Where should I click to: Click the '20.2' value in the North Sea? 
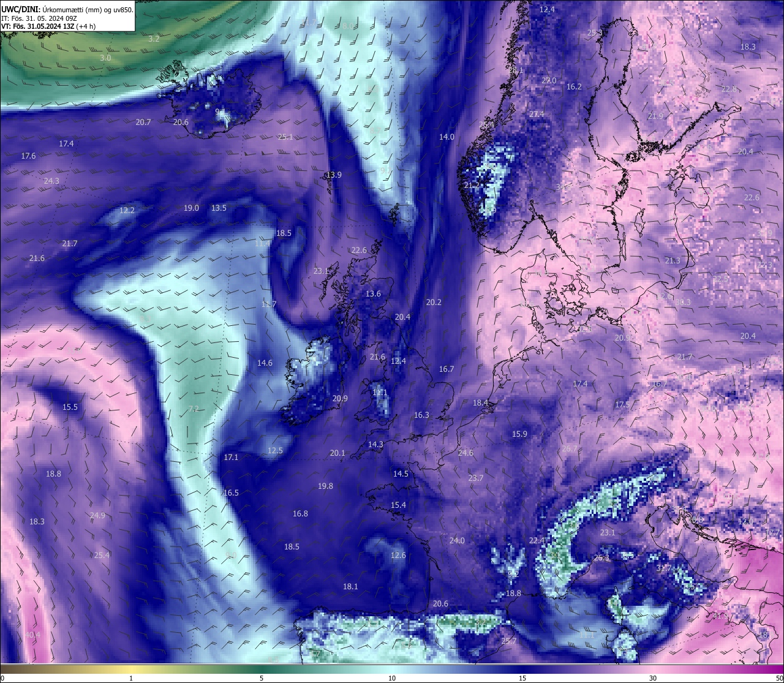click(x=434, y=303)
